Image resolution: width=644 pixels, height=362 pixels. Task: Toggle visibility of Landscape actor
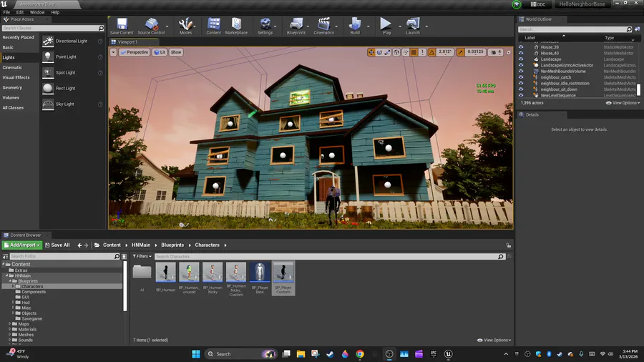point(521,59)
